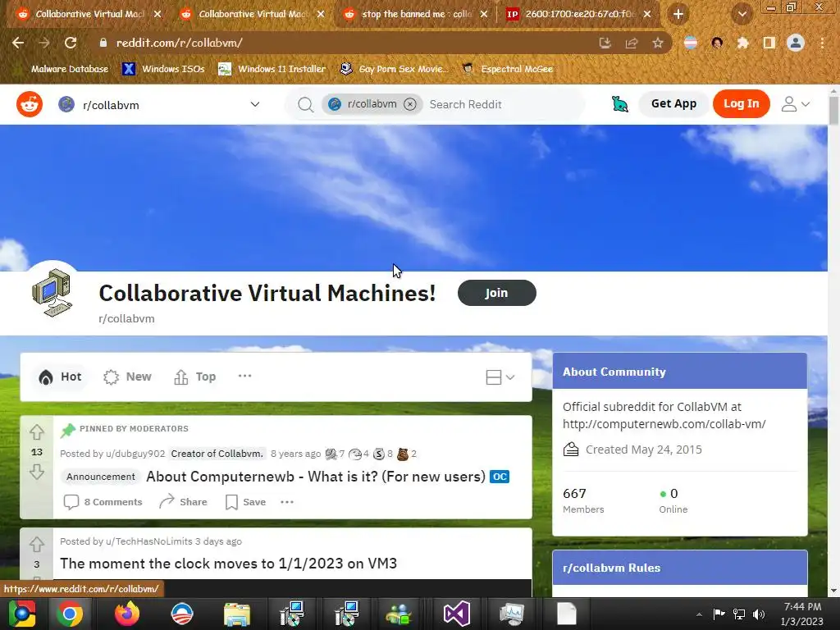Upvote the clock moves to 1/1/2023 post
The height and width of the screenshot is (630, 840).
tap(36, 545)
